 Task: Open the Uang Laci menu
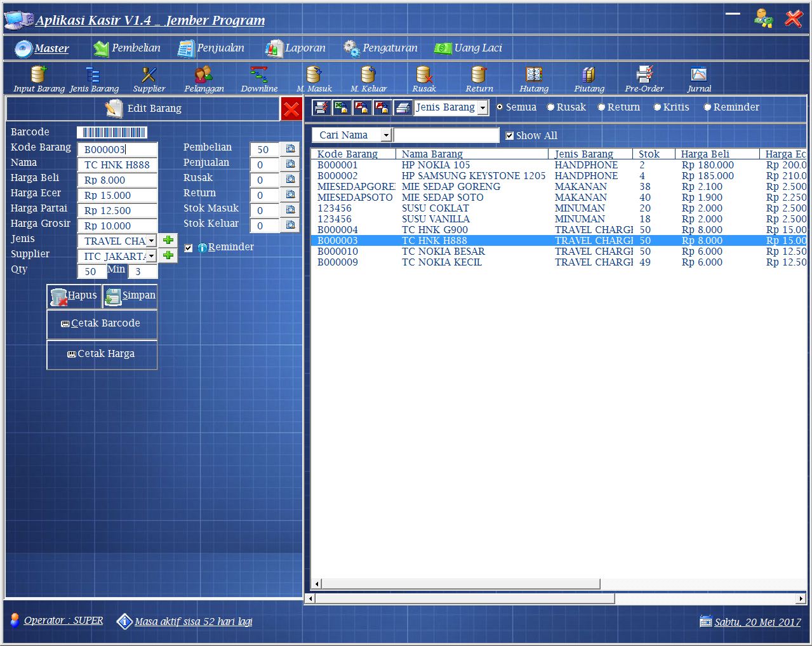pyautogui.click(x=469, y=48)
